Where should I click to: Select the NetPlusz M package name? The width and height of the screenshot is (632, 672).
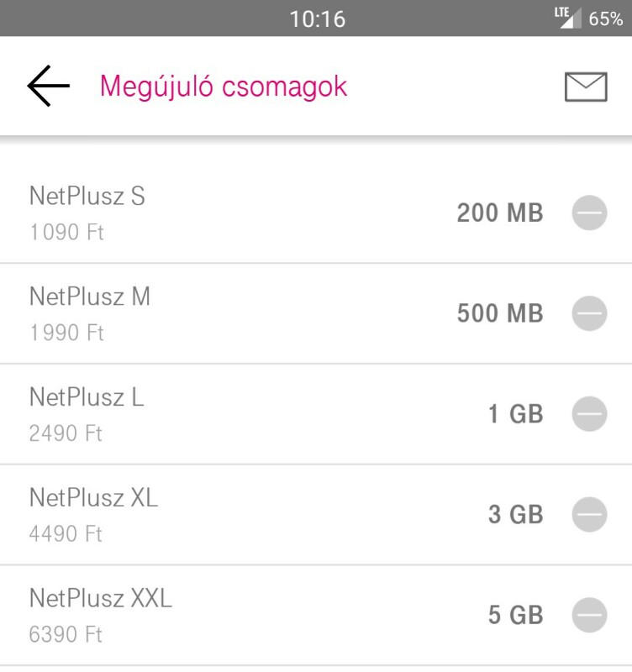pyautogui.click(x=90, y=297)
